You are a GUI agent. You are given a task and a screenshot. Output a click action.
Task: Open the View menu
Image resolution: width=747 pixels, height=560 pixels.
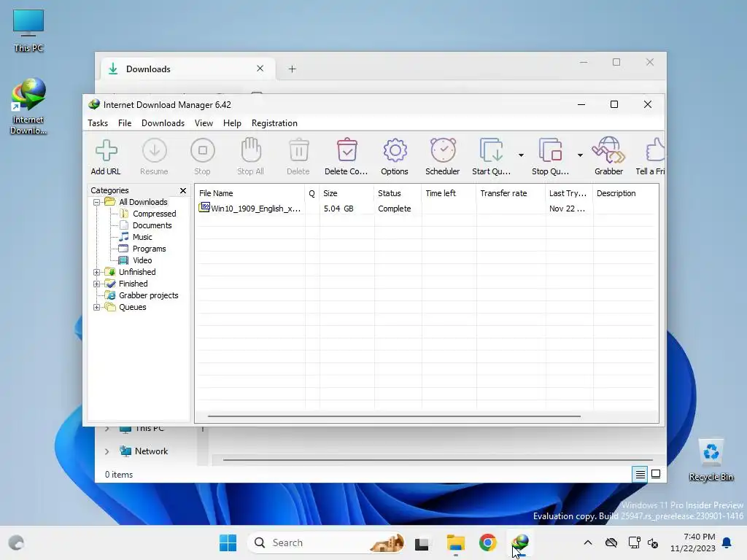204,123
